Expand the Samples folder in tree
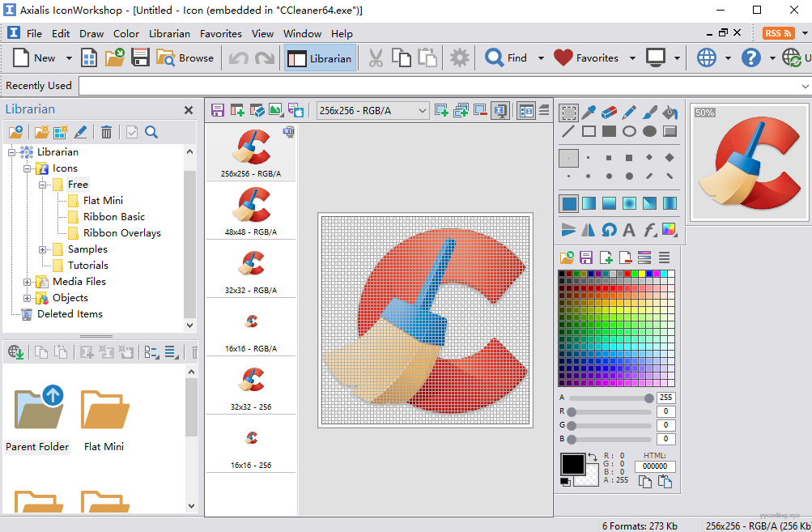Viewport: 812px width, 532px height. click(43, 249)
